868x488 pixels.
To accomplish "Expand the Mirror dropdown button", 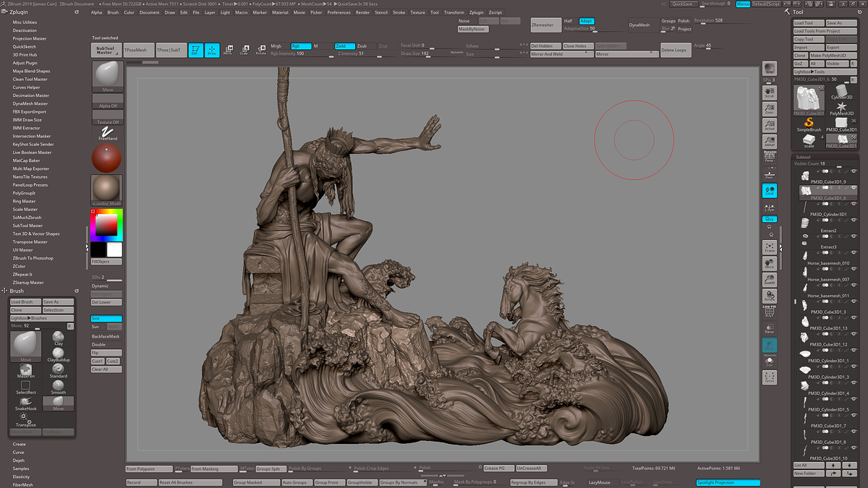I will (626, 54).
